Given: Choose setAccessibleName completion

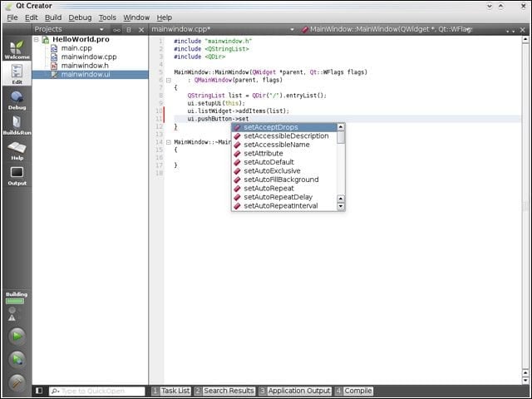Looking at the screenshot, I should coord(284,145).
